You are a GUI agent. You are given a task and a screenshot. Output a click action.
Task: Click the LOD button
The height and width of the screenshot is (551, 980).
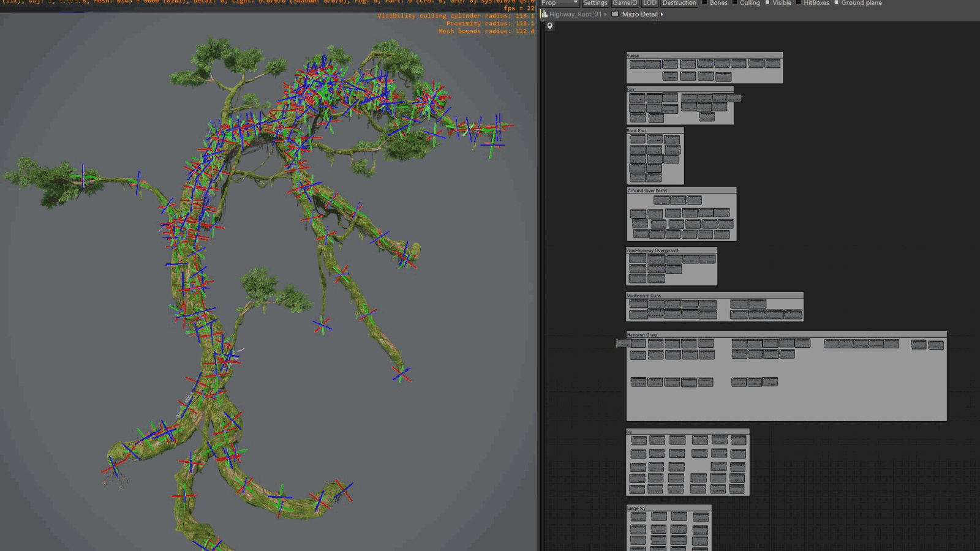649,3
